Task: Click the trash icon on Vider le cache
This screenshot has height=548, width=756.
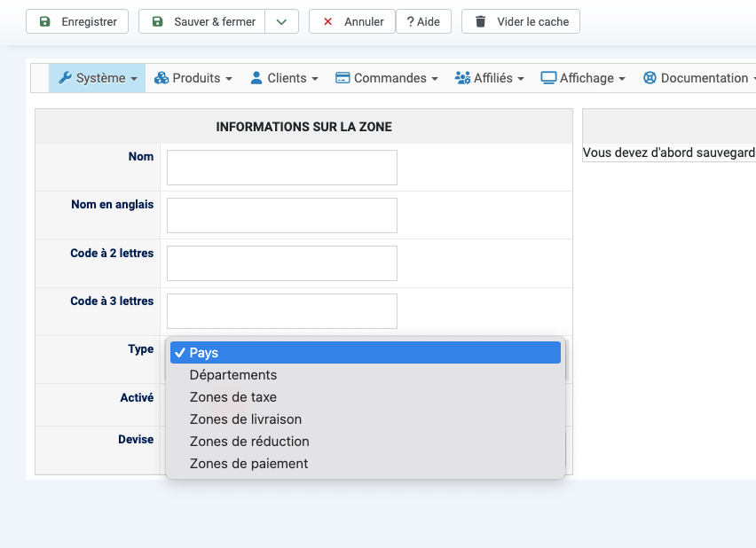Action: pyautogui.click(x=481, y=21)
